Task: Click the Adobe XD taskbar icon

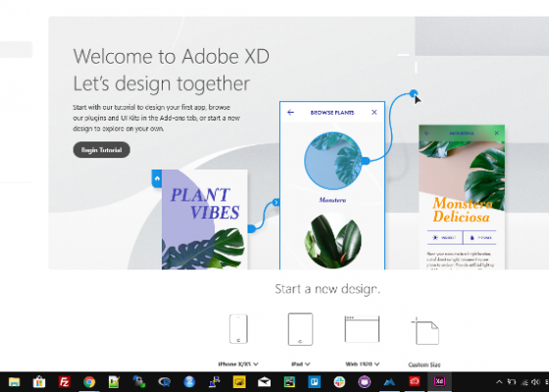Action: point(439,381)
